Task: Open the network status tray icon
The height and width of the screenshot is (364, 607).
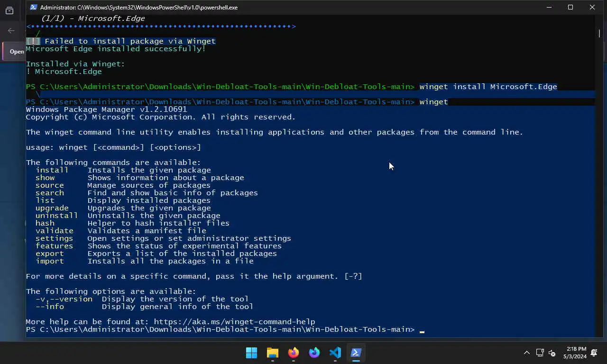Action: tap(540, 353)
